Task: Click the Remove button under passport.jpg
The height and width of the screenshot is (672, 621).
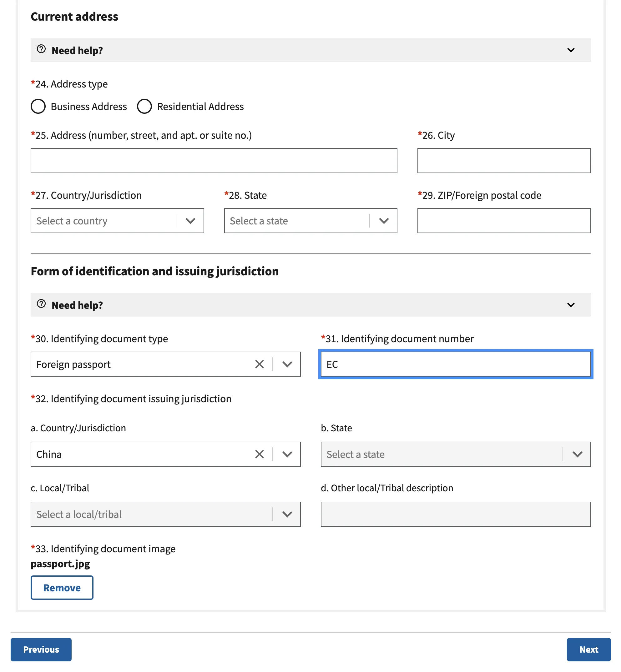Action: coord(62,588)
